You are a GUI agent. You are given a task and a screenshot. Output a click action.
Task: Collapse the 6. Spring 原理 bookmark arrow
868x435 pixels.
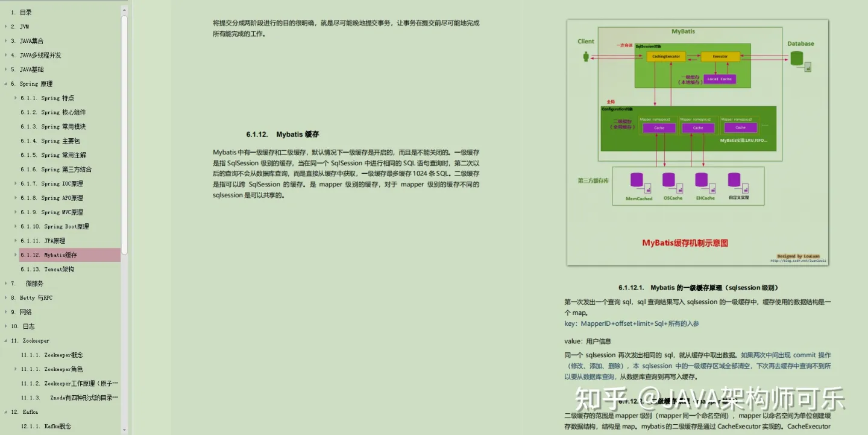(5, 84)
